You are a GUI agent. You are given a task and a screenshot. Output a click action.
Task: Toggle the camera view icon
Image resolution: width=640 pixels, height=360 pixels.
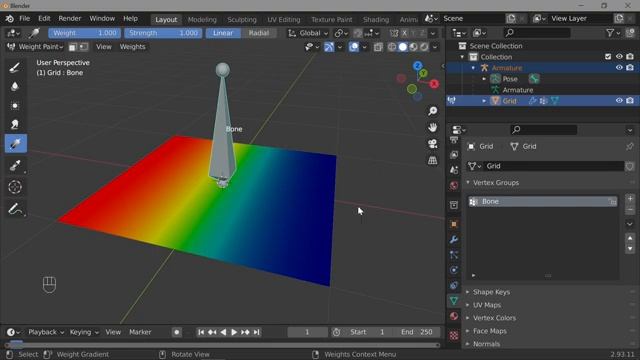(433, 144)
